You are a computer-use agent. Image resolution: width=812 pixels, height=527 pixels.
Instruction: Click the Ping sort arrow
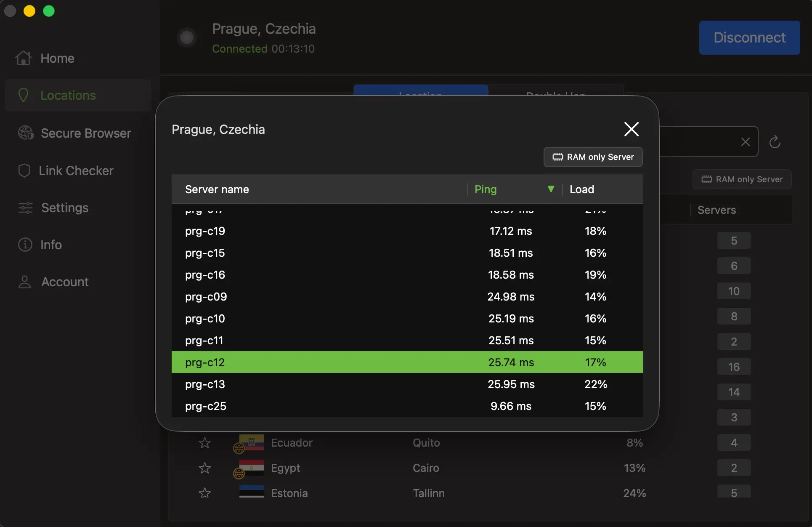click(551, 189)
